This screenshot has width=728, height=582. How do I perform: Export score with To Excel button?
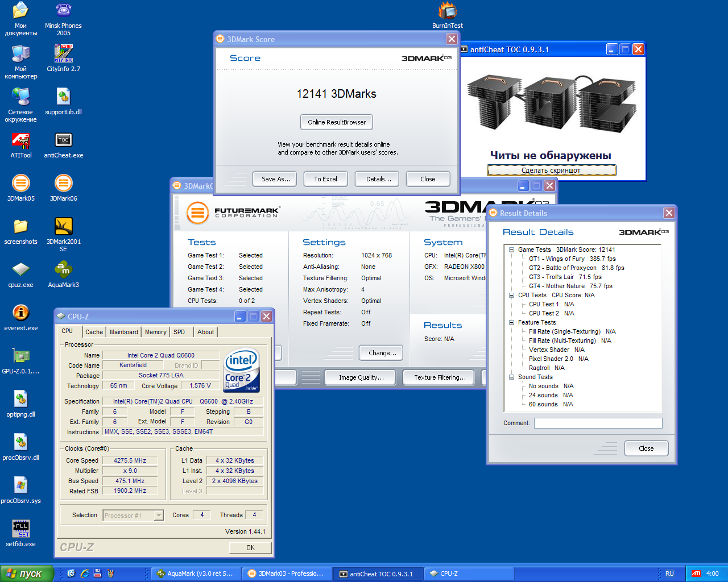[325, 179]
